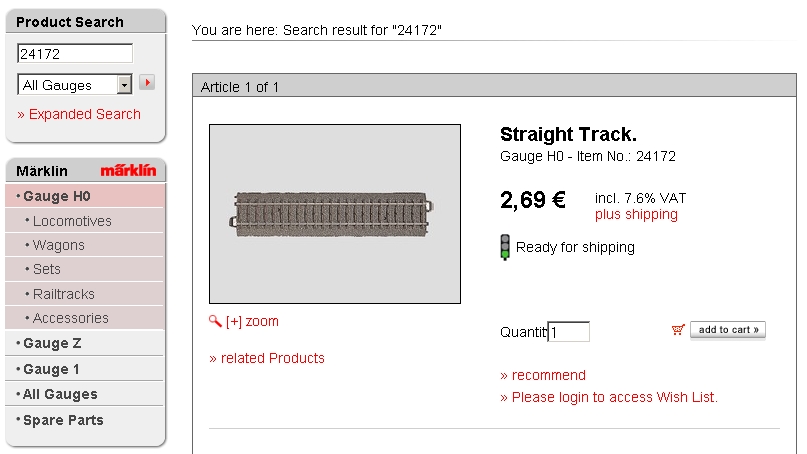Click the red search arrow button
Image resolution: width=807 pixels, height=454 pixels.
click(x=147, y=82)
